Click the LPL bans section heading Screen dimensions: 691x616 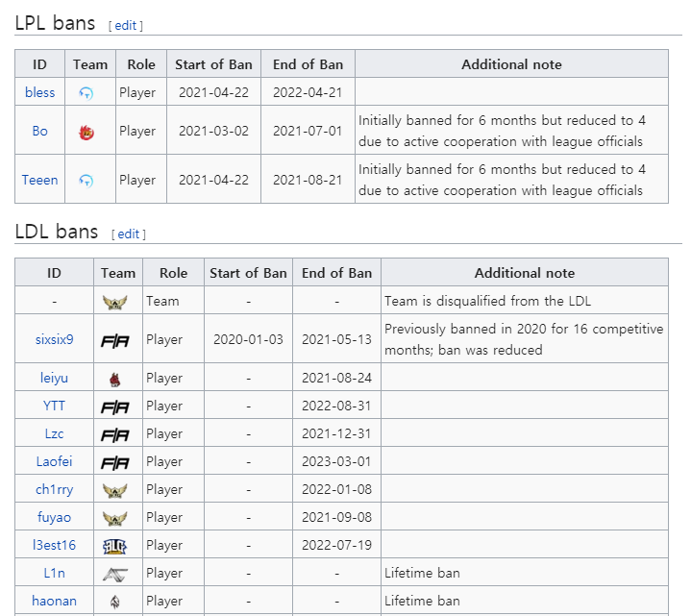[x=55, y=23]
